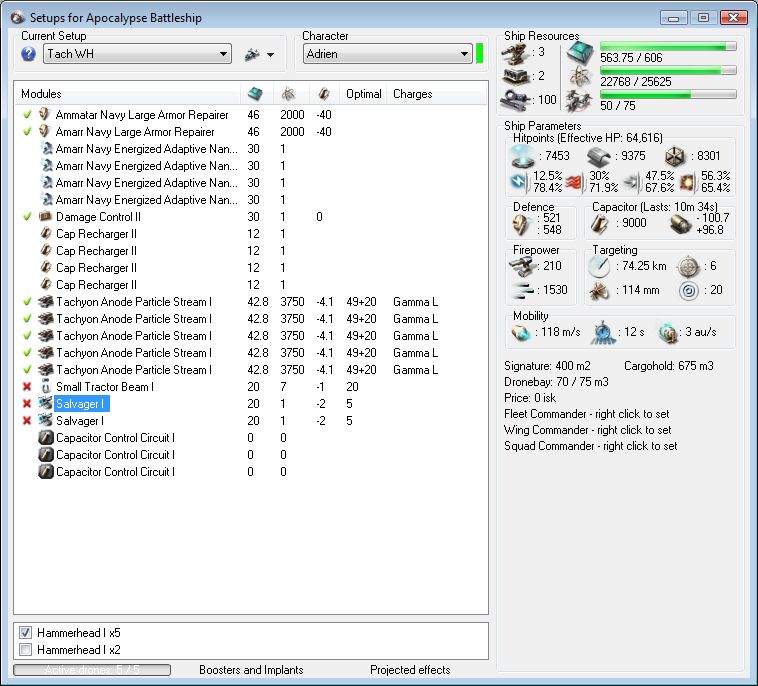758x686 pixels.
Task: Toggle red X on highlighted Salvager I
Action: 27,404
